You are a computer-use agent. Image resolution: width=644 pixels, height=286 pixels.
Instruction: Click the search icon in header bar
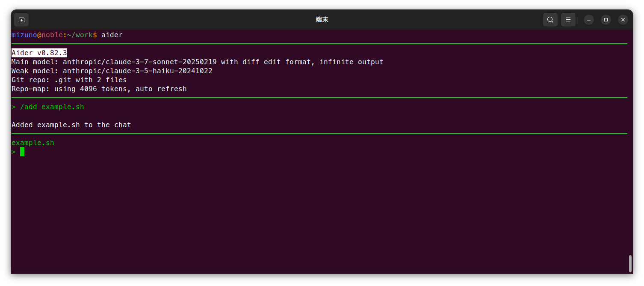[x=550, y=20]
